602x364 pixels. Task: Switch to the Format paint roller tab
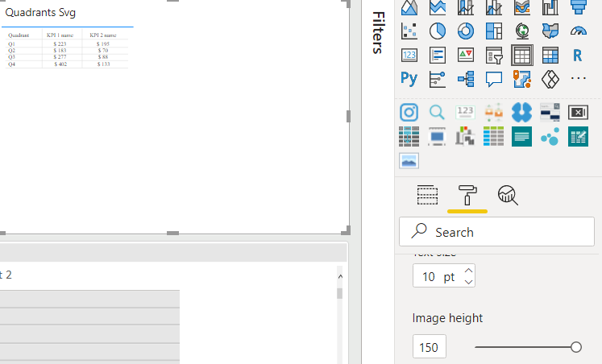coord(467,195)
